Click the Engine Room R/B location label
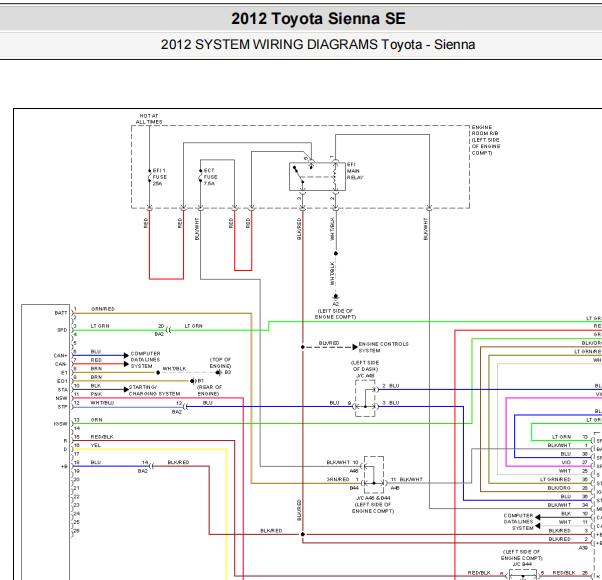This screenshot has height=580, width=602. tap(486, 140)
